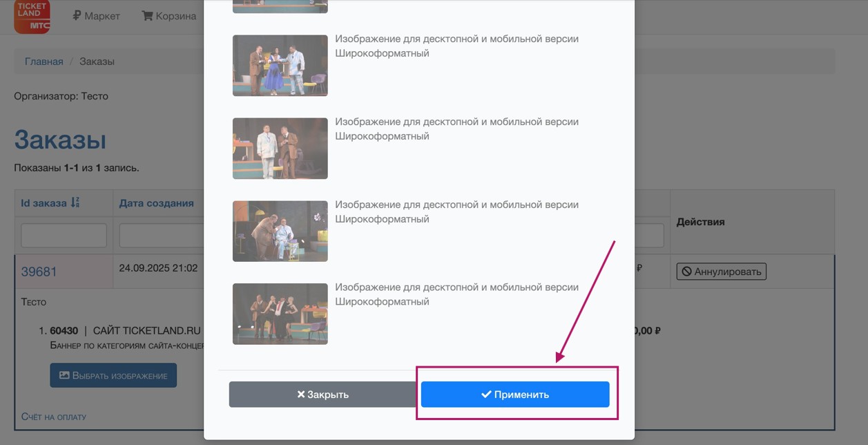Select the thumbnail with man seated in chair
The image size is (868, 445).
[280, 231]
